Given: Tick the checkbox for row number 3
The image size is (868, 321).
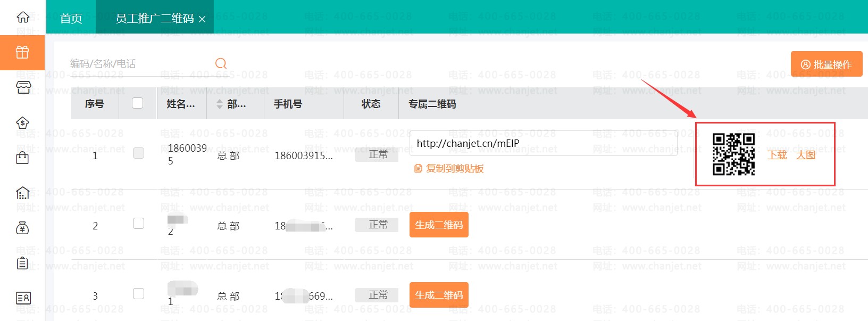Looking at the screenshot, I should point(138,294).
